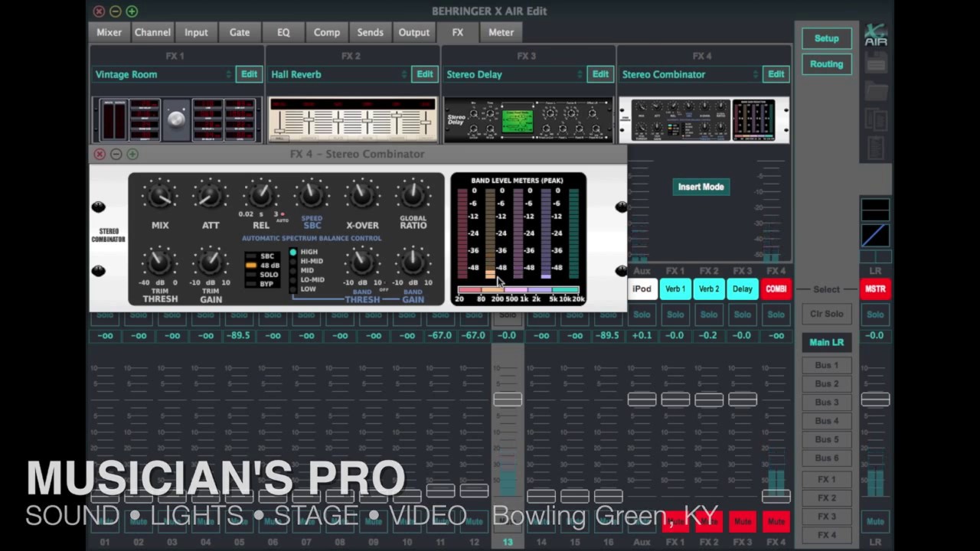Switch to the Mixer tab

109,32
